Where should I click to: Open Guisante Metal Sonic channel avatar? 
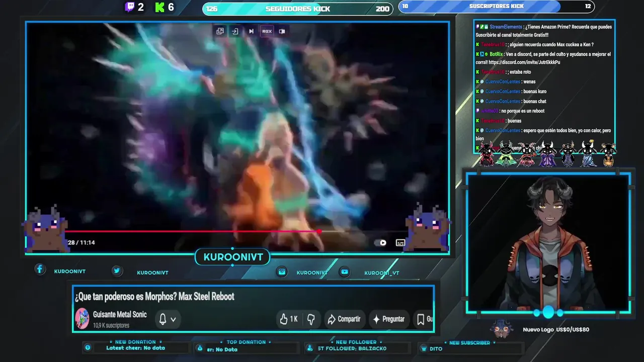pyautogui.click(x=82, y=319)
